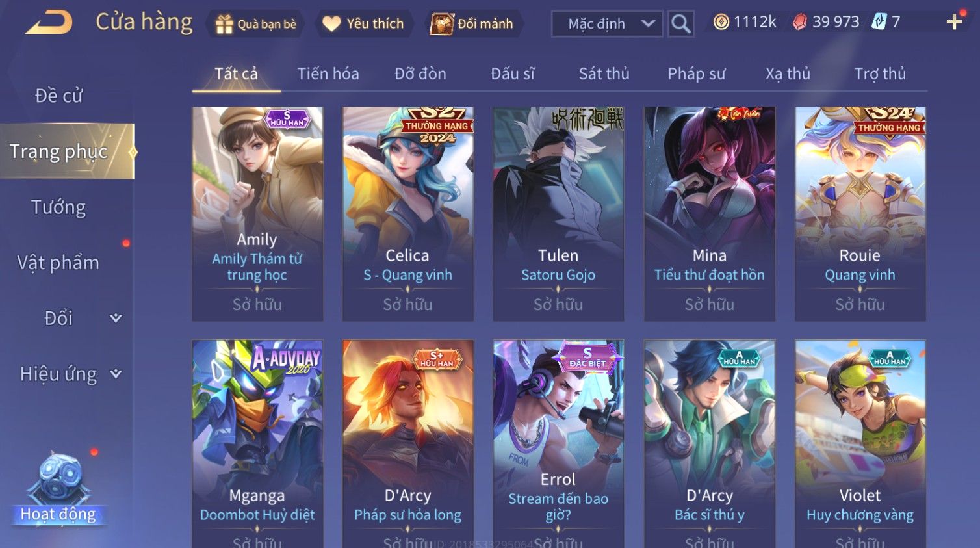Go to Tướng in the sidebar
Image resolution: width=980 pixels, height=548 pixels.
pos(58,207)
